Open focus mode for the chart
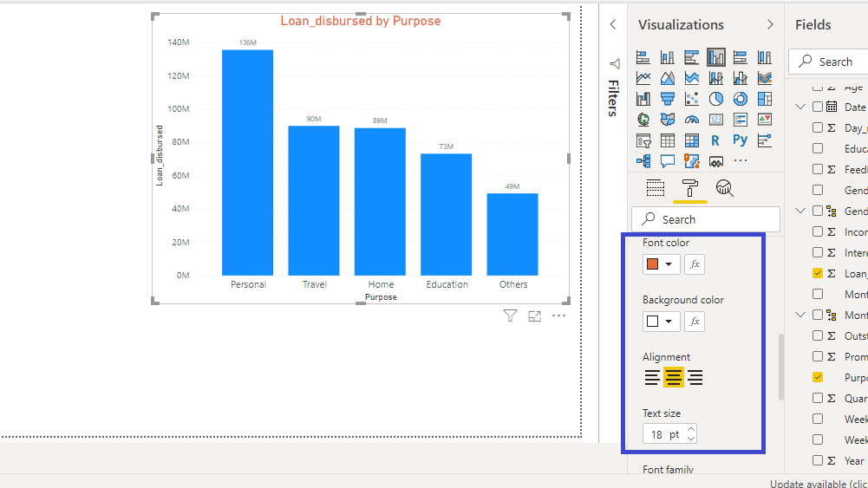This screenshot has width=868, height=488. (x=534, y=316)
